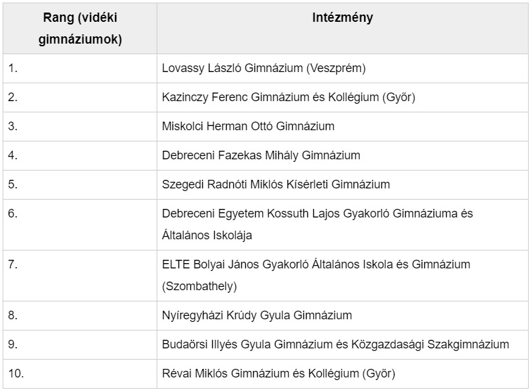532x392 pixels.
Task: Select the ELTE Bolyai János (Szombathely) cell
Action: (316, 275)
